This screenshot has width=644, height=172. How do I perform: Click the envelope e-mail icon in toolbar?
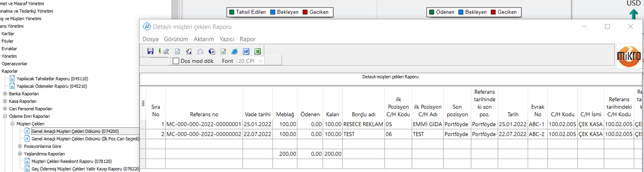pyautogui.click(x=200, y=52)
